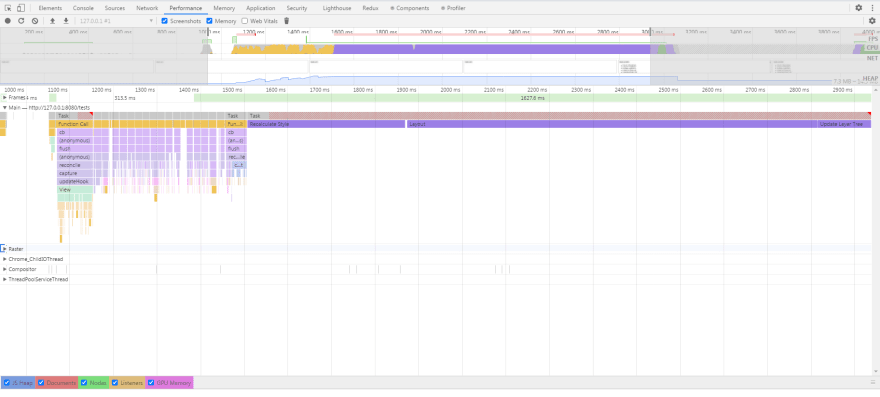Clear the recording with the clear icon

tap(35, 21)
